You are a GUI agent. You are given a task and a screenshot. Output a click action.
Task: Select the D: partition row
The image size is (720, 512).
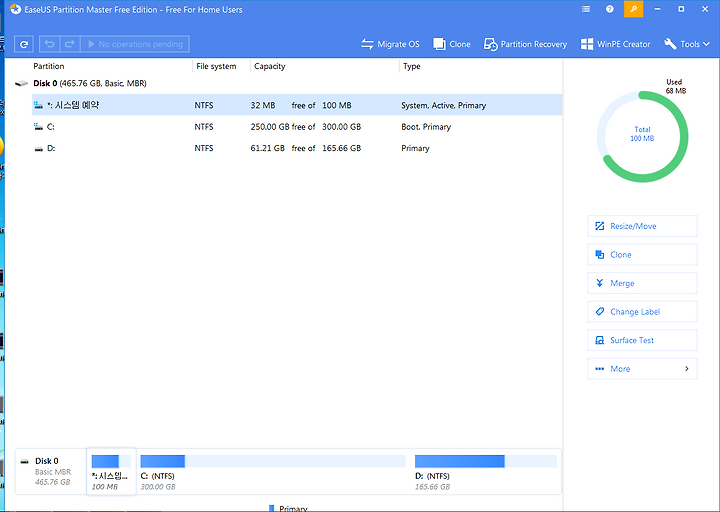(297, 148)
